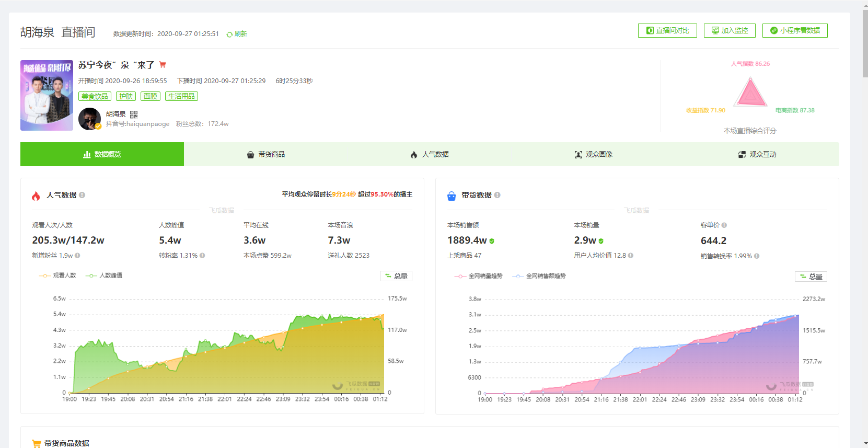Toggle the 观看人数 legend series
This screenshot has height=448, width=868.
coord(57,275)
